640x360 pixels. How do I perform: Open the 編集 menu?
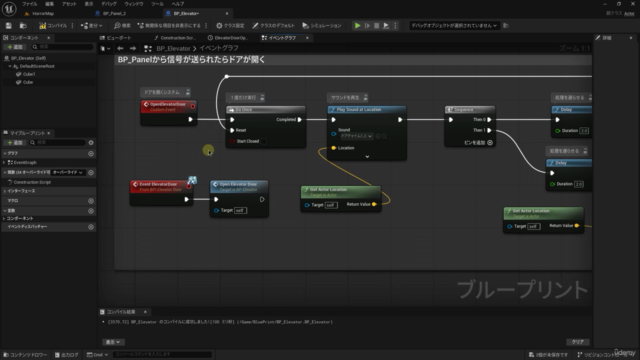(49, 4)
